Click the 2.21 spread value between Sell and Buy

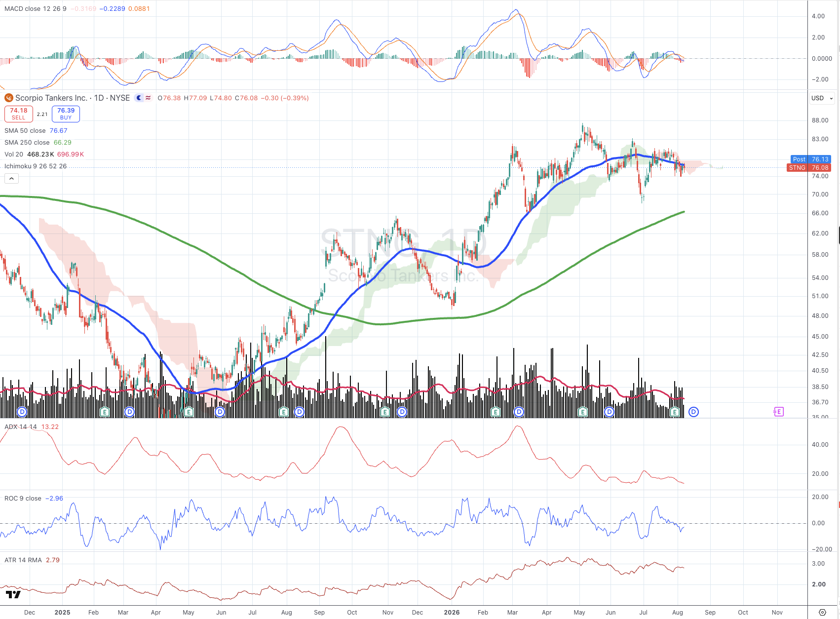click(x=42, y=114)
